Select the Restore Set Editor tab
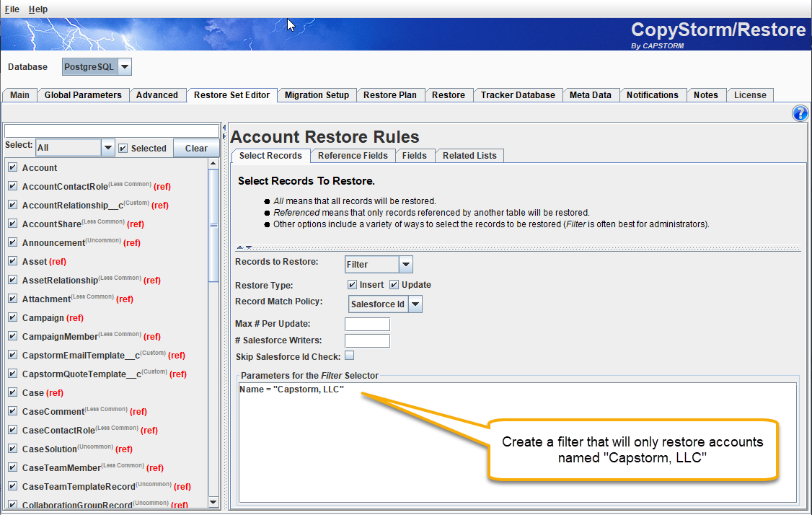Screen dimensions: 812x515 [x=231, y=94]
